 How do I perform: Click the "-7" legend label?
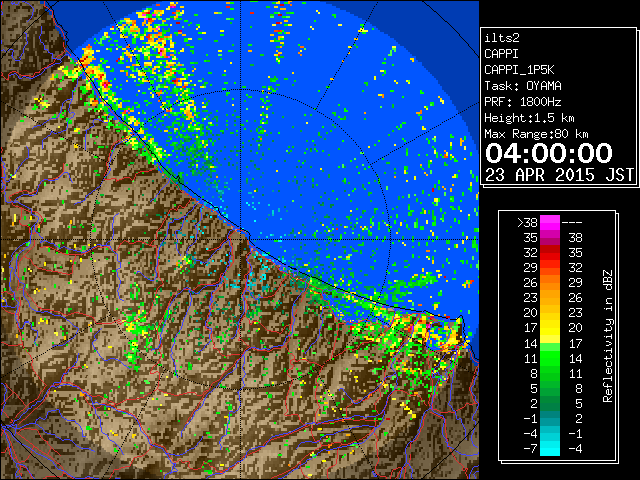tap(531, 448)
